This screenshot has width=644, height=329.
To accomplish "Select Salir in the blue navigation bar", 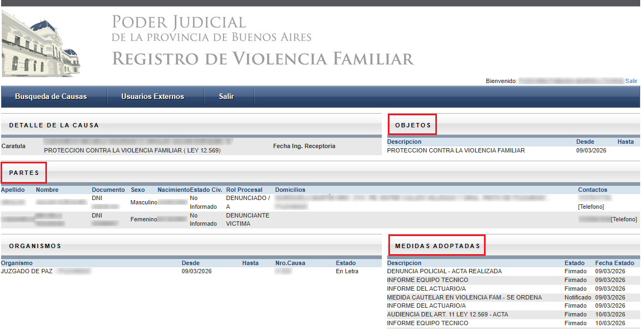I will (x=226, y=97).
